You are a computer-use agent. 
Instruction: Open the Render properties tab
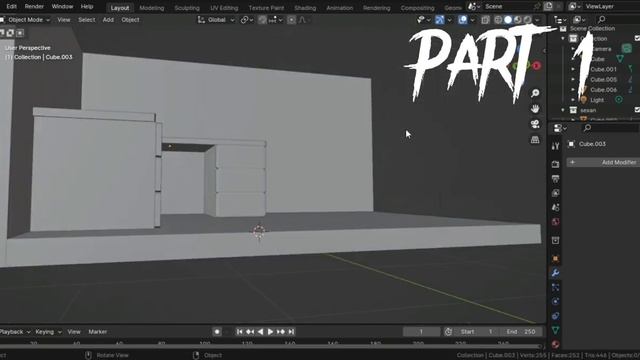555,164
